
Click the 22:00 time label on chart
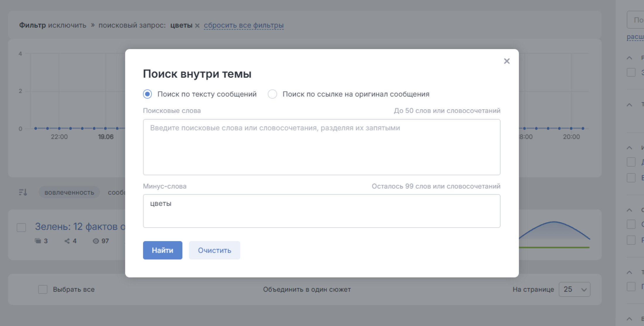click(x=59, y=137)
